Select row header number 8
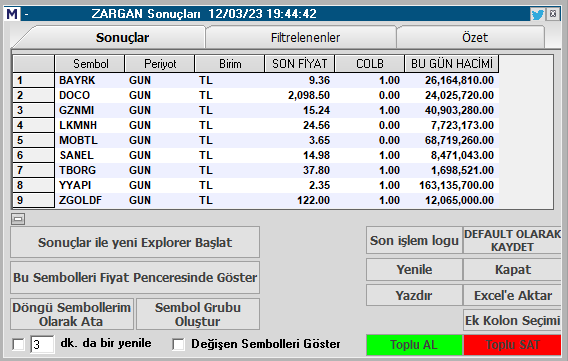Screen dimensions: 568x361 point(33,185)
